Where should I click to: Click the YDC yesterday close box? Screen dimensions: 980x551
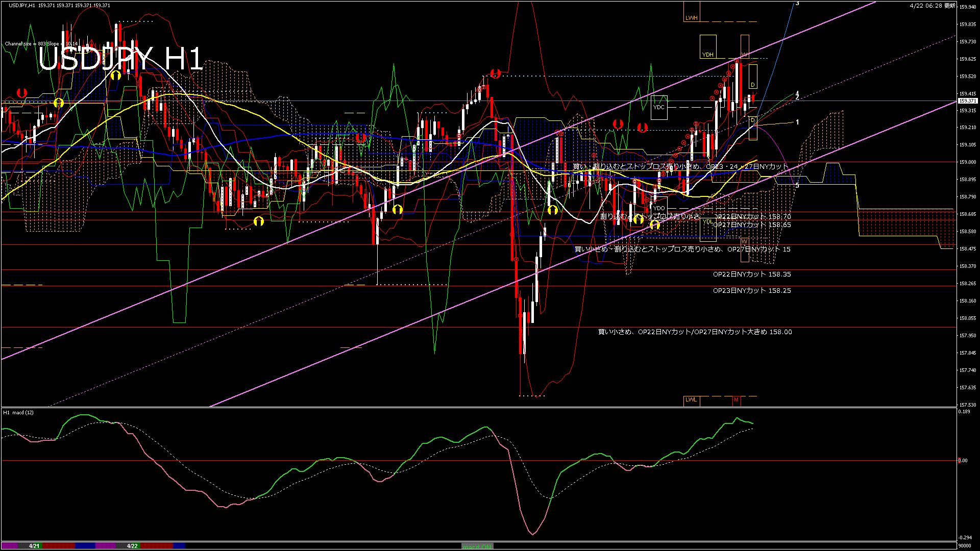click(x=659, y=107)
